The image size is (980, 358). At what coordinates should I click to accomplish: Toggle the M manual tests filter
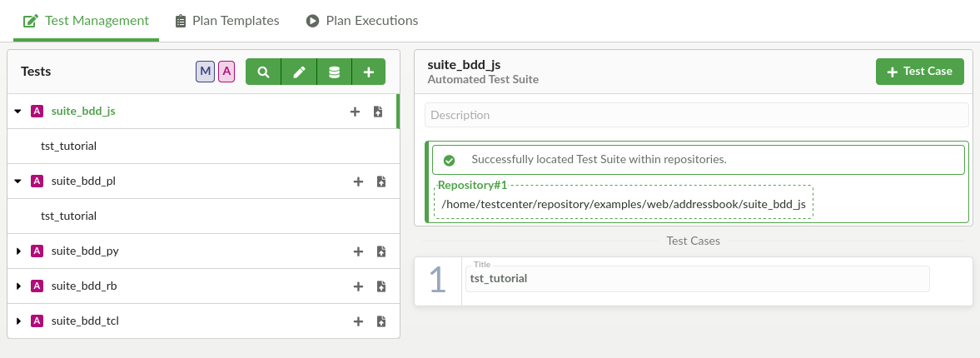(205, 72)
